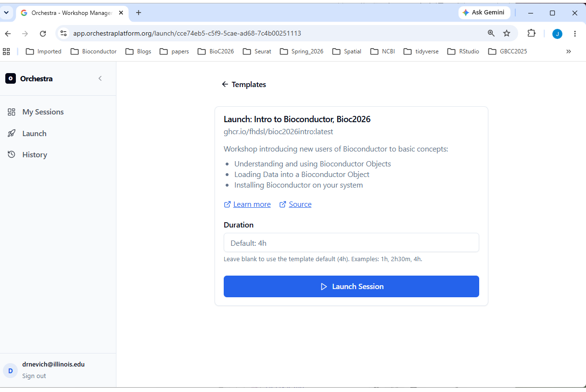The image size is (586, 392).
Task: Bookmark this page with star icon
Action: [x=507, y=33]
